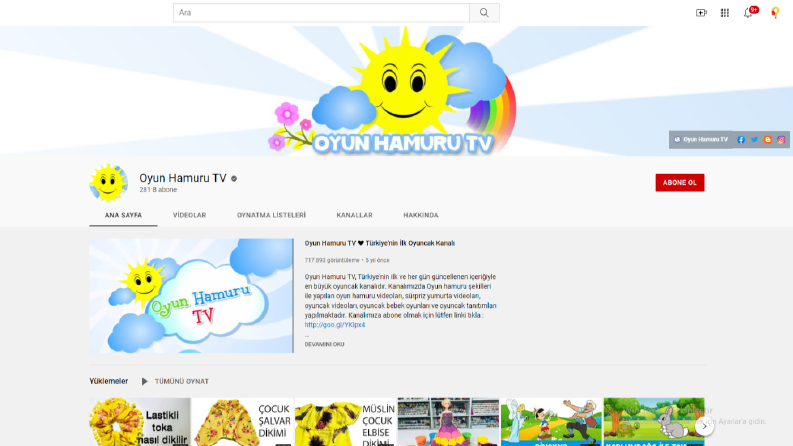Open the channel's Facebook link icon
The height and width of the screenshot is (446, 793).
(741, 140)
